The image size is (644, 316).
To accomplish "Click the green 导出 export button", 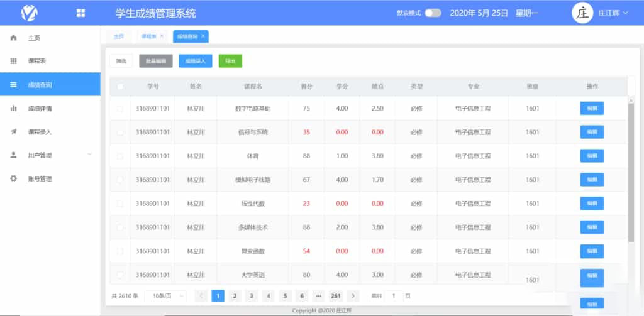I will click(230, 61).
